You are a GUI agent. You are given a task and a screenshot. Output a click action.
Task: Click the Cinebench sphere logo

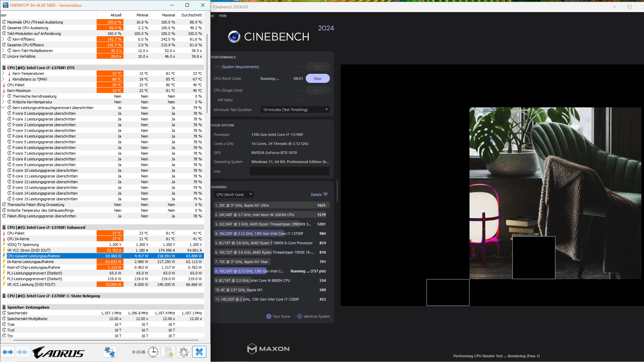pyautogui.click(x=234, y=37)
